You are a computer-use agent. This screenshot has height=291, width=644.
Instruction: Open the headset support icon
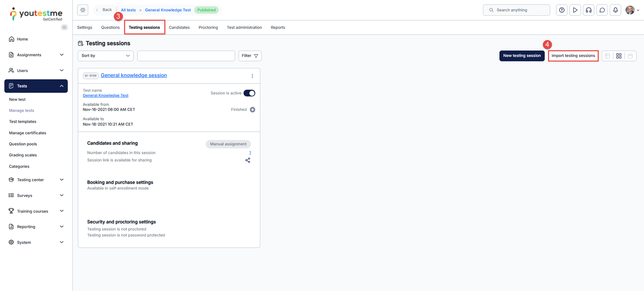588,10
